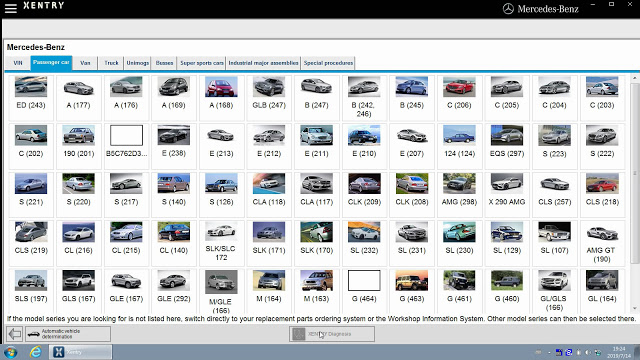
Task: Select the Unimogs tab
Action: 138,63
